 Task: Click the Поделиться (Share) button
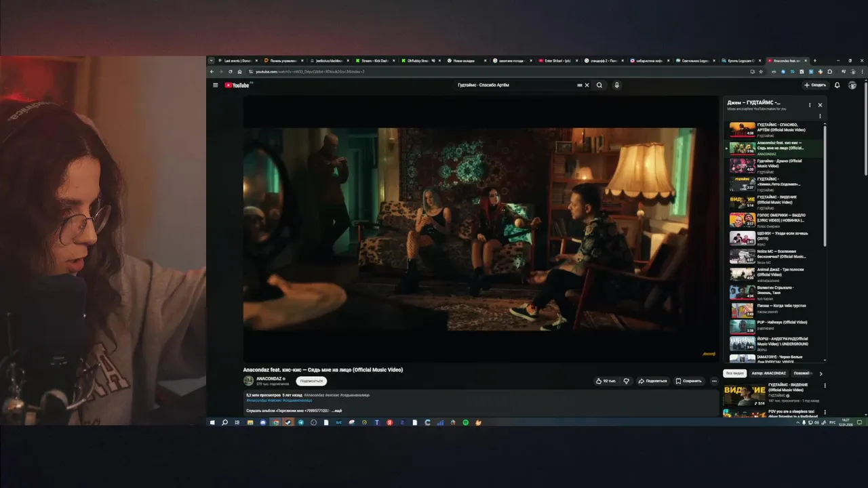click(x=652, y=381)
